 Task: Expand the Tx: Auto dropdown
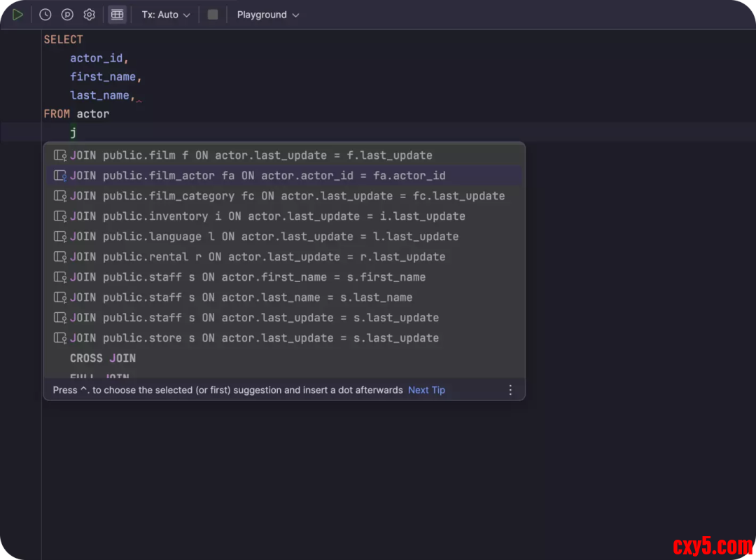(166, 15)
